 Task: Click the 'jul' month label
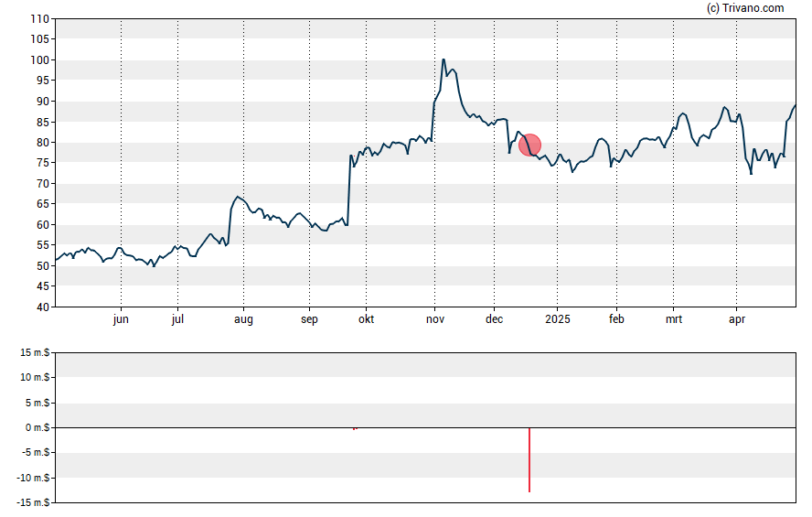coord(177,319)
